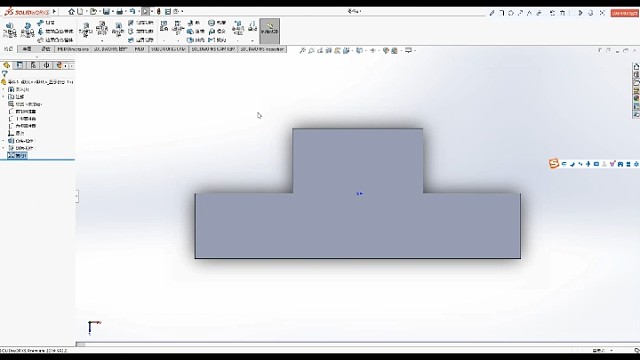The image size is (640, 360).
Task: Open the SOLIDWORKS CAM TBM tab
Action: (x=213, y=49)
